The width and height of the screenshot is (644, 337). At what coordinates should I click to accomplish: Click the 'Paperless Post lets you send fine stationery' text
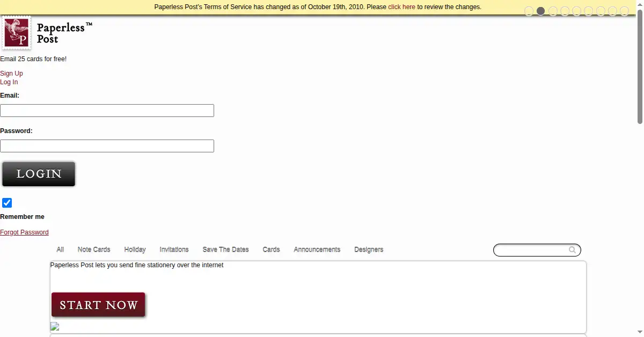(x=137, y=265)
